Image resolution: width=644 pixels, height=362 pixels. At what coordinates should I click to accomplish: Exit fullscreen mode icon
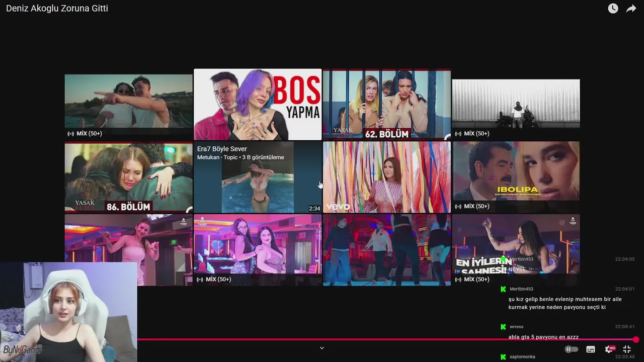(x=627, y=349)
